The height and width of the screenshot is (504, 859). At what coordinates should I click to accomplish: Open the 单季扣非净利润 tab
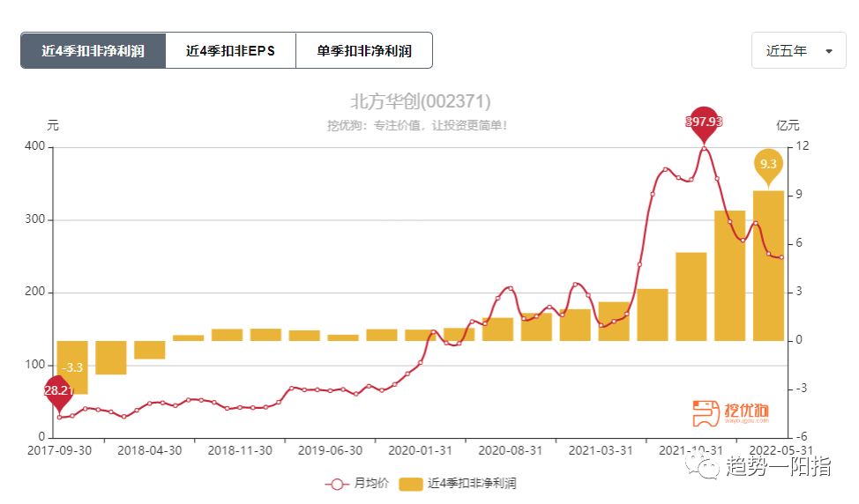(x=364, y=50)
